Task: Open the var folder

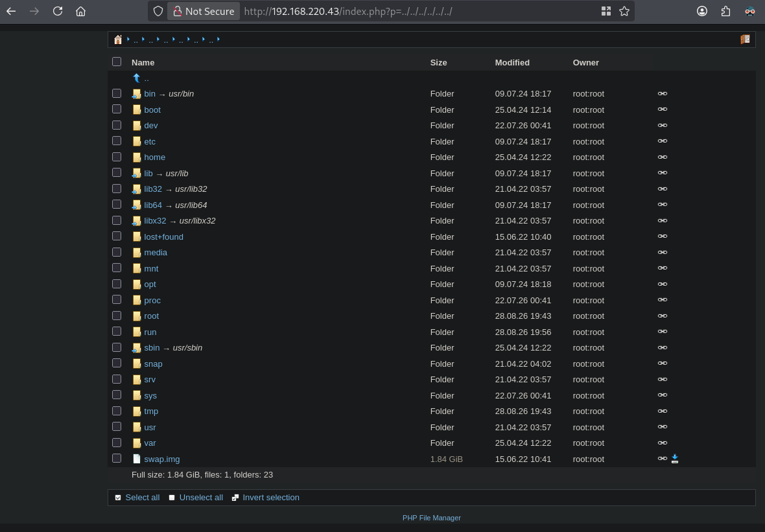Action: coord(150,443)
